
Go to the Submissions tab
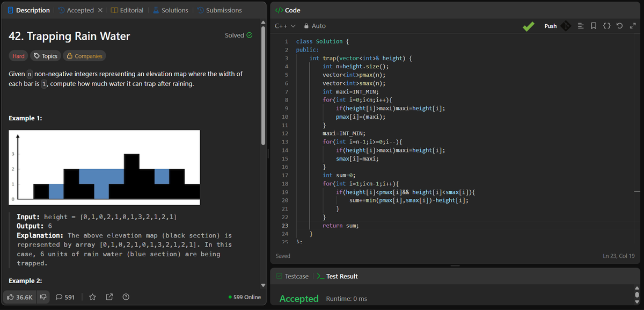coord(219,10)
